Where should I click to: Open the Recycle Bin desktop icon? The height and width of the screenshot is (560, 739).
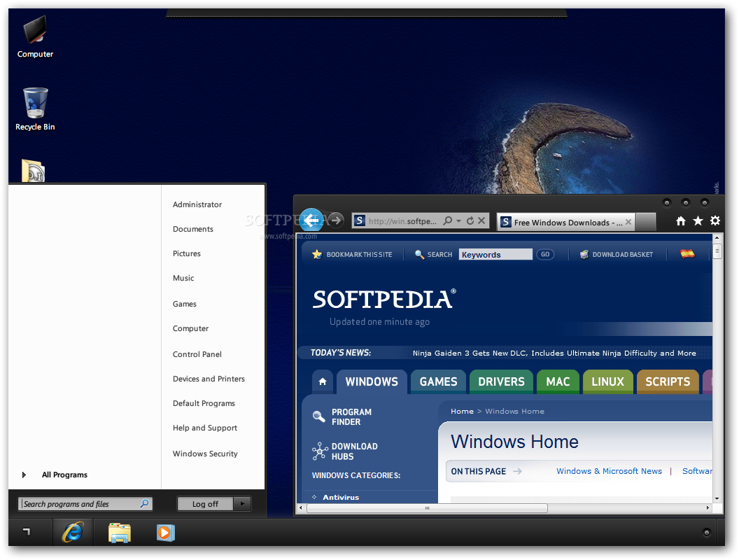tap(35, 109)
